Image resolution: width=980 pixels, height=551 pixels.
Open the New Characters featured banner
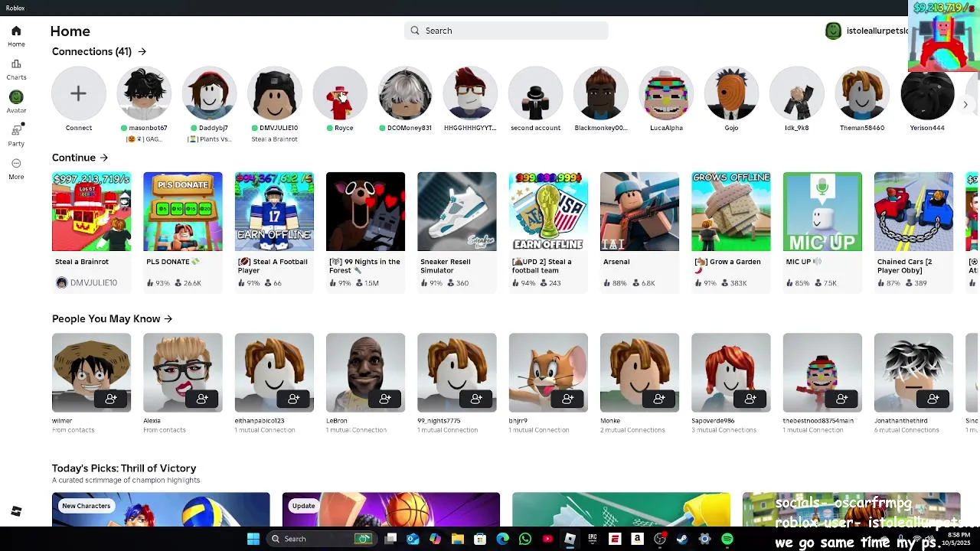(161, 510)
